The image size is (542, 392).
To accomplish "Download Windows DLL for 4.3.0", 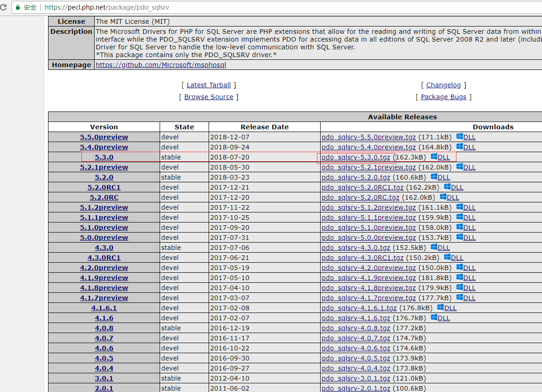I will [440, 247].
